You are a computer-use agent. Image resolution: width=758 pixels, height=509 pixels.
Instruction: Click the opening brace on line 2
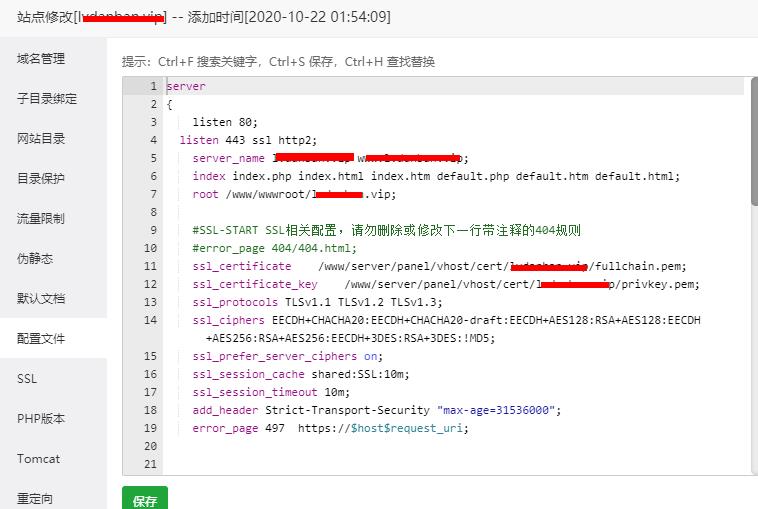click(169, 104)
